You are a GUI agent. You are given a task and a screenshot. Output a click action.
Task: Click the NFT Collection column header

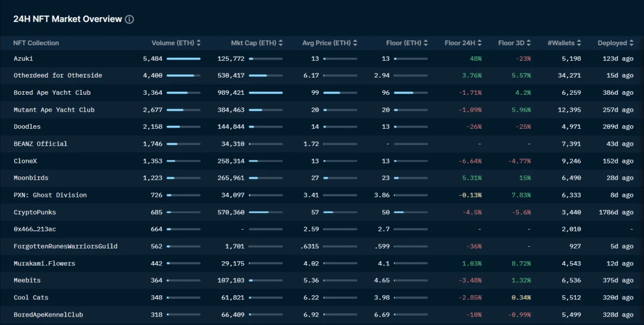pyautogui.click(x=36, y=43)
